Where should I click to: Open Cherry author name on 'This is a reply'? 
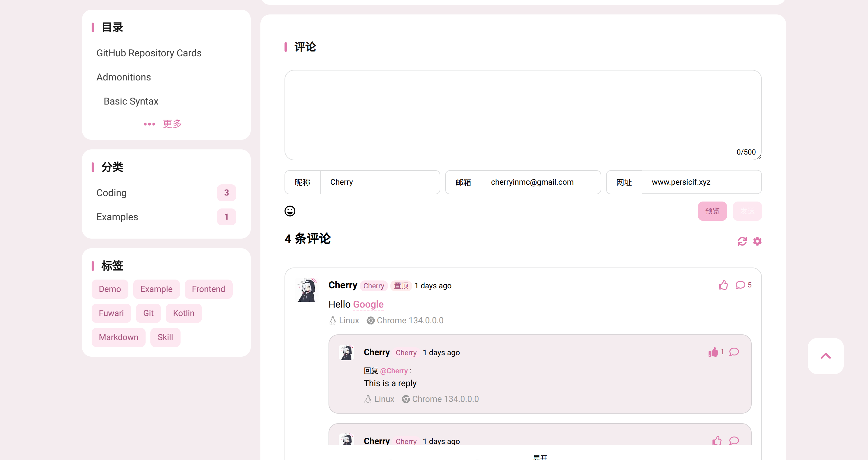tap(377, 352)
